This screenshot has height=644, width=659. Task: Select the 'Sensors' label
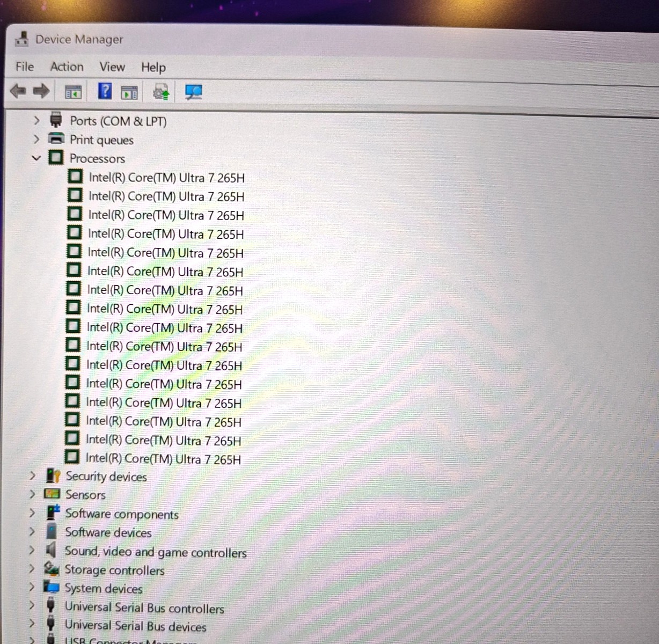[85, 495]
